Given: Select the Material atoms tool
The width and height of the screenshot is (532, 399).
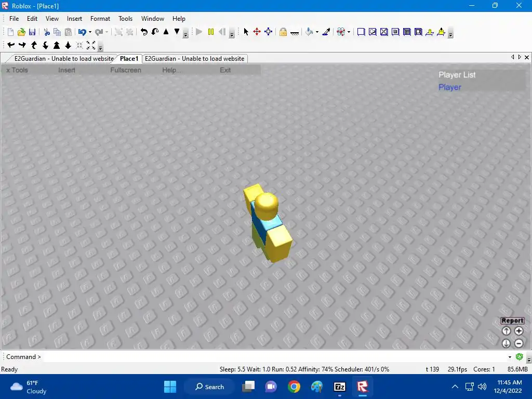Looking at the screenshot, I should pos(341,32).
